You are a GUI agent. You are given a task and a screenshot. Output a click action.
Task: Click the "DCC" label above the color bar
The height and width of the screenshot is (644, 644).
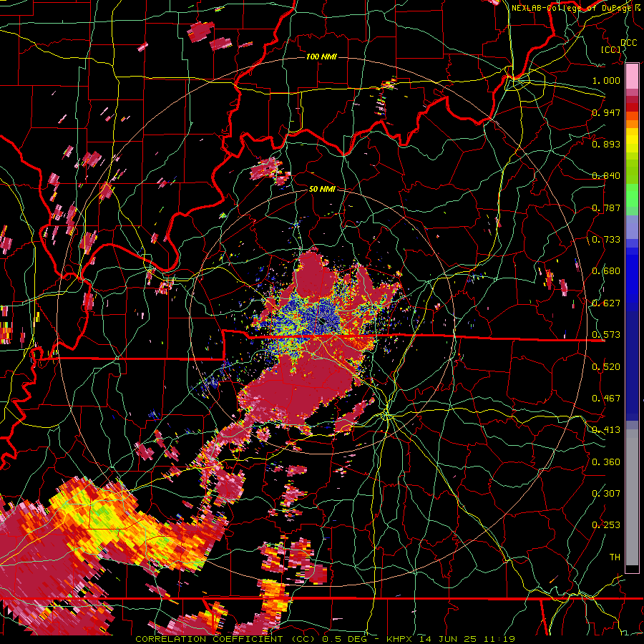(629, 42)
